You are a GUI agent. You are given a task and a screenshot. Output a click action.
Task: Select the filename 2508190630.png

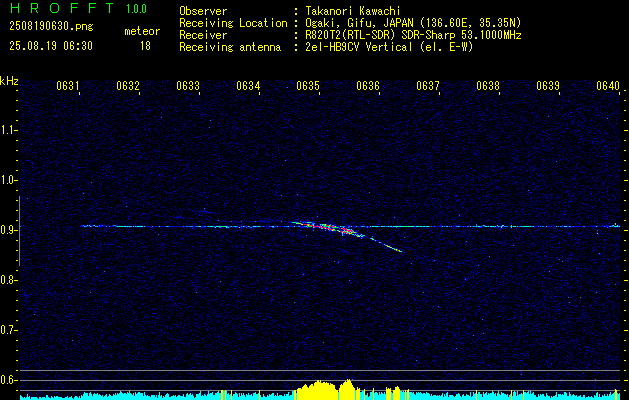pos(51,27)
